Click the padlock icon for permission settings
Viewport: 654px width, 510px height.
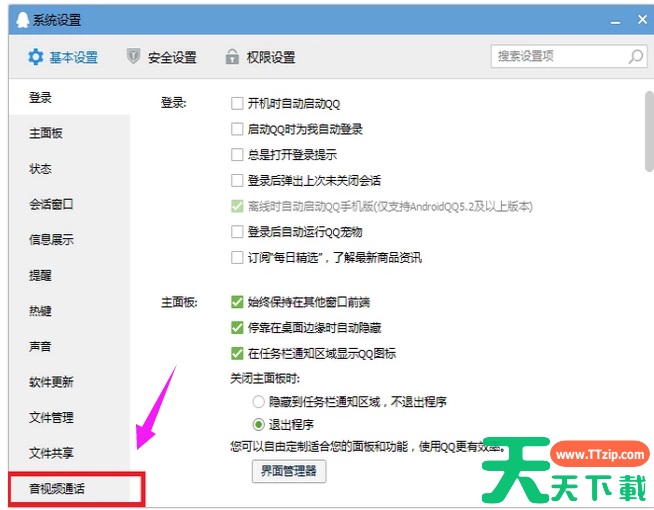tap(232, 56)
